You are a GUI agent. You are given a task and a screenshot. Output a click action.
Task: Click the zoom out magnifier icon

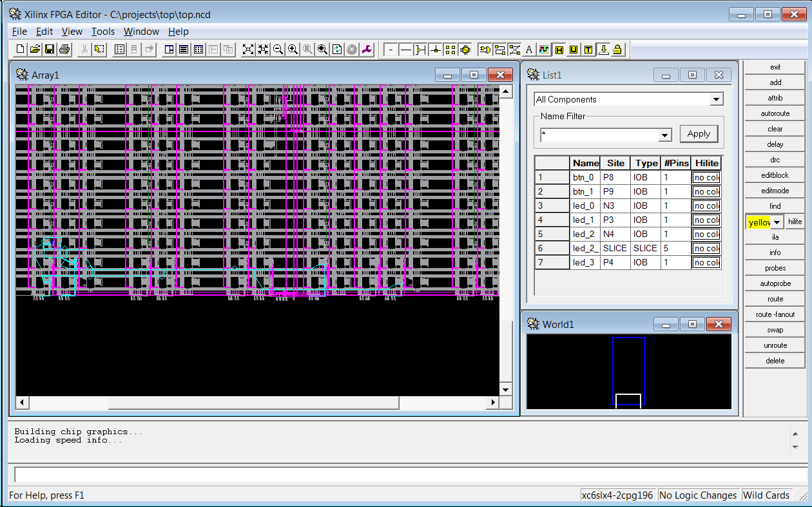coord(278,49)
